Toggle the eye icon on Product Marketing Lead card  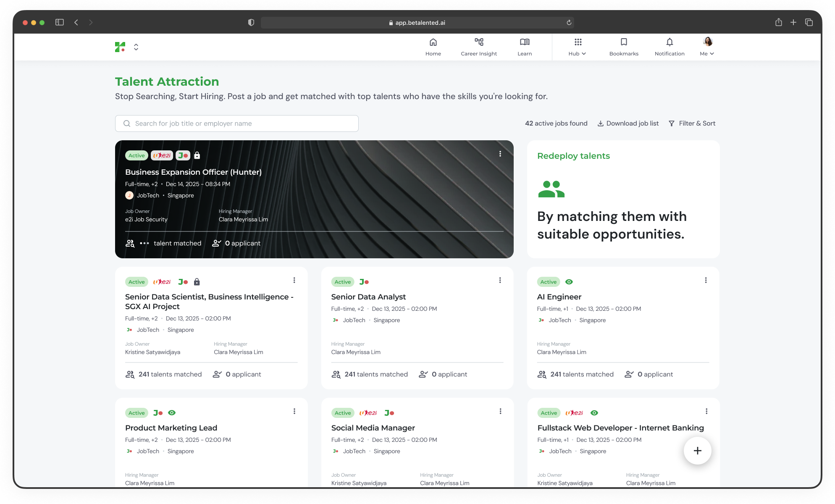(172, 413)
